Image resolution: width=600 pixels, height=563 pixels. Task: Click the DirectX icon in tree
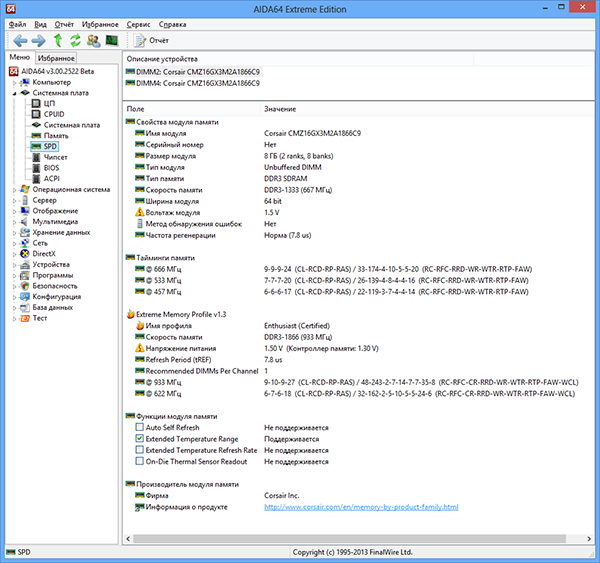25,254
